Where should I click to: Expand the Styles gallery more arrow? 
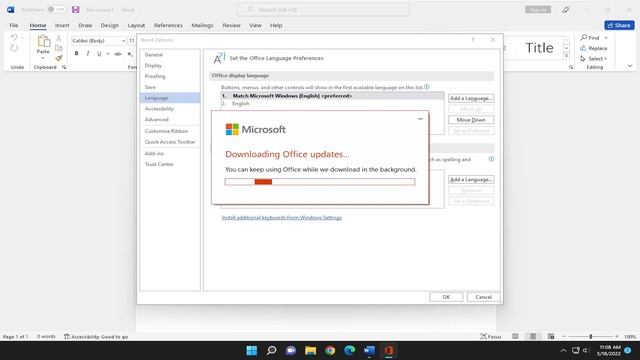[x=567, y=56]
